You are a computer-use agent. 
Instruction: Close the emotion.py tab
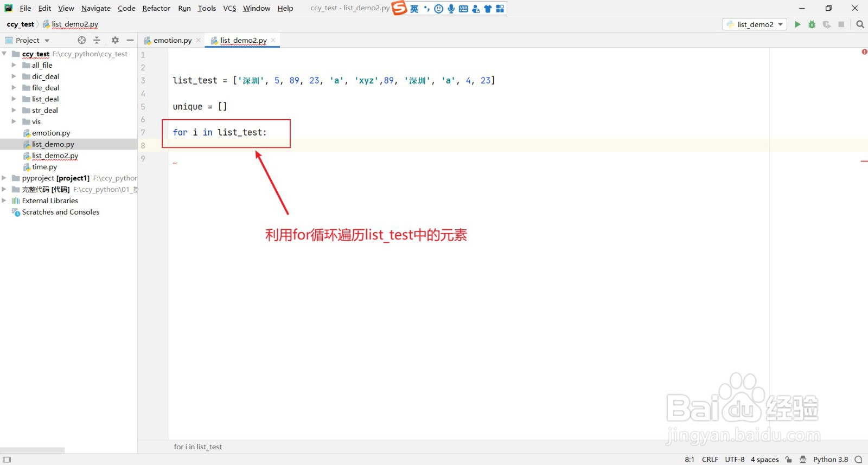point(199,40)
